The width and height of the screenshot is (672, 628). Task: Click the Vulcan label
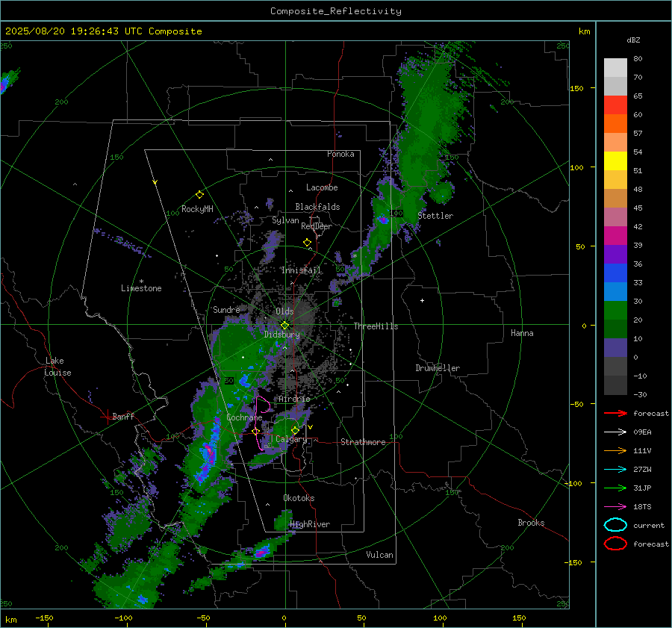[x=379, y=555]
